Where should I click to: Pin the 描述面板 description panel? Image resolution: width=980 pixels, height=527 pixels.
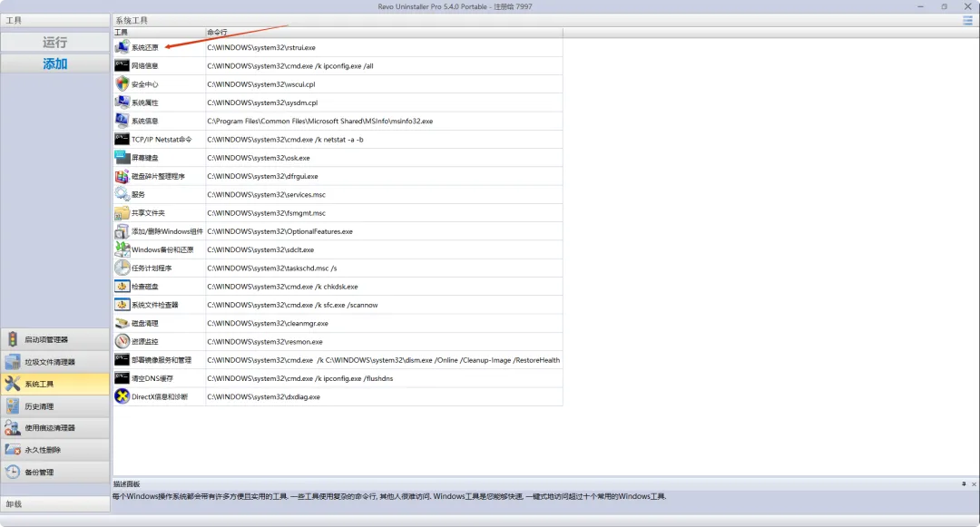(x=963, y=484)
